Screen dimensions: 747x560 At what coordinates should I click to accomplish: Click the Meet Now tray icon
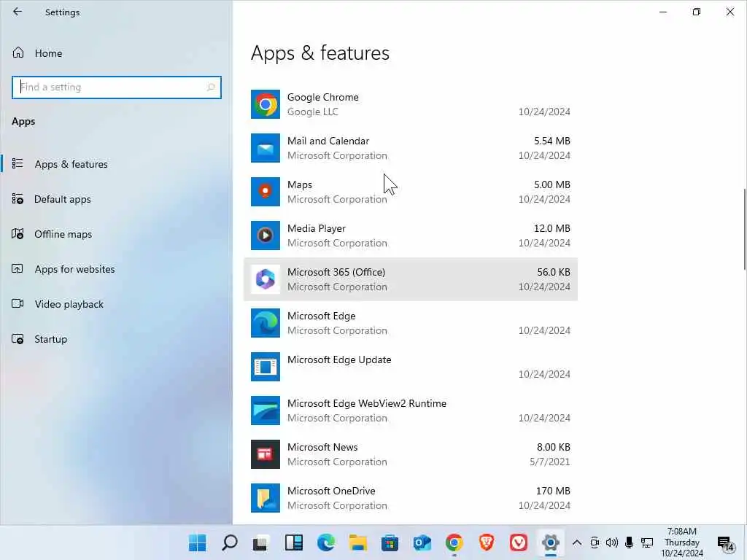(595, 542)
